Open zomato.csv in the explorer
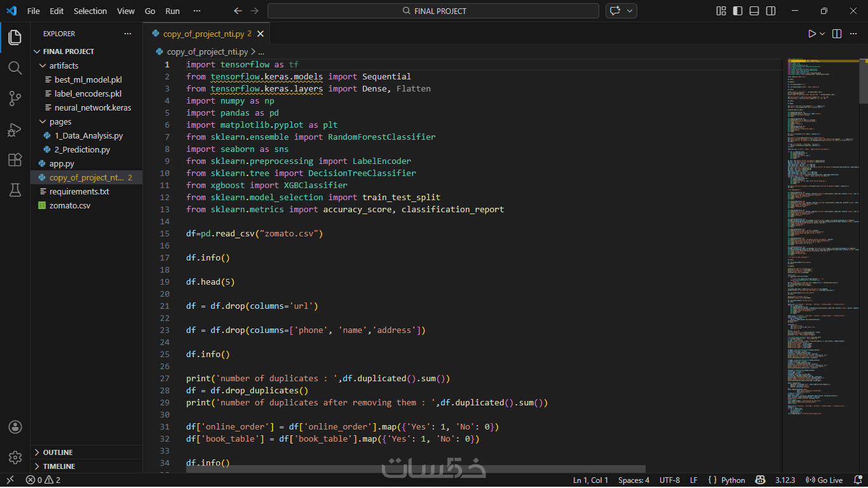 click(70, 205)
